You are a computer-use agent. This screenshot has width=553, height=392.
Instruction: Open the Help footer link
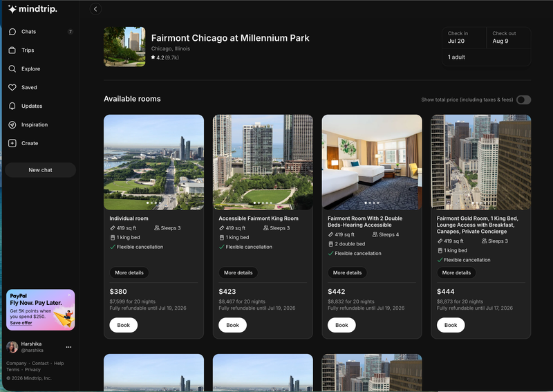59,364
